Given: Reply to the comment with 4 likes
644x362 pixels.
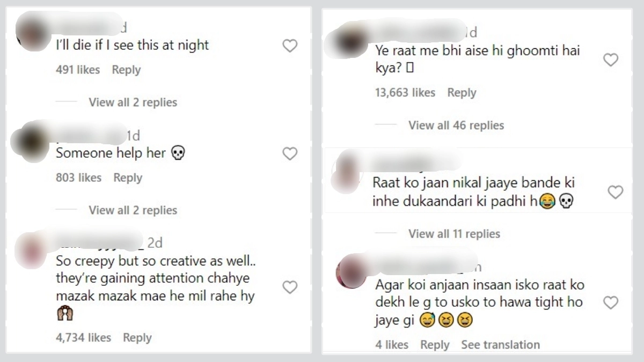Looking at the screenshot, I should (435, 345).
